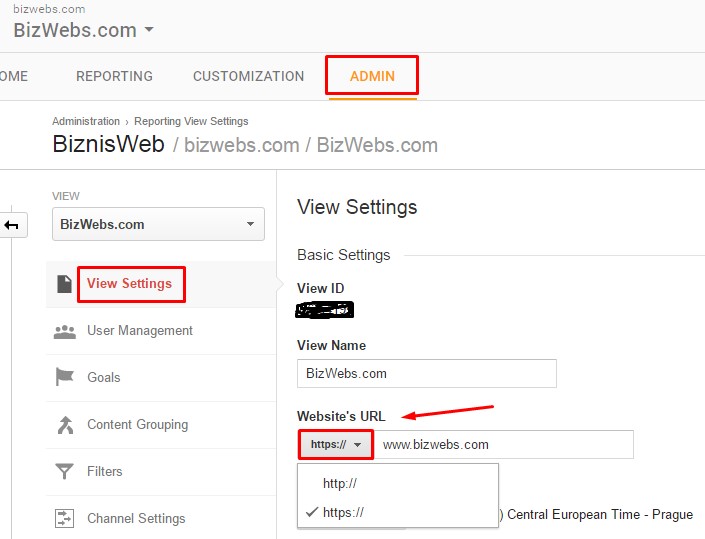
Task: Click the Channel Settings sliders icon
Action: coord(64,518)
